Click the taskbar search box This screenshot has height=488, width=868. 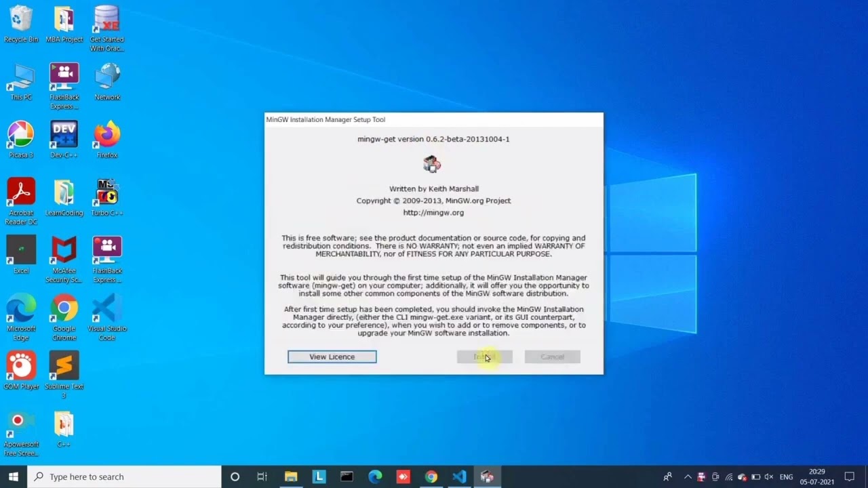tap(124, 476)
